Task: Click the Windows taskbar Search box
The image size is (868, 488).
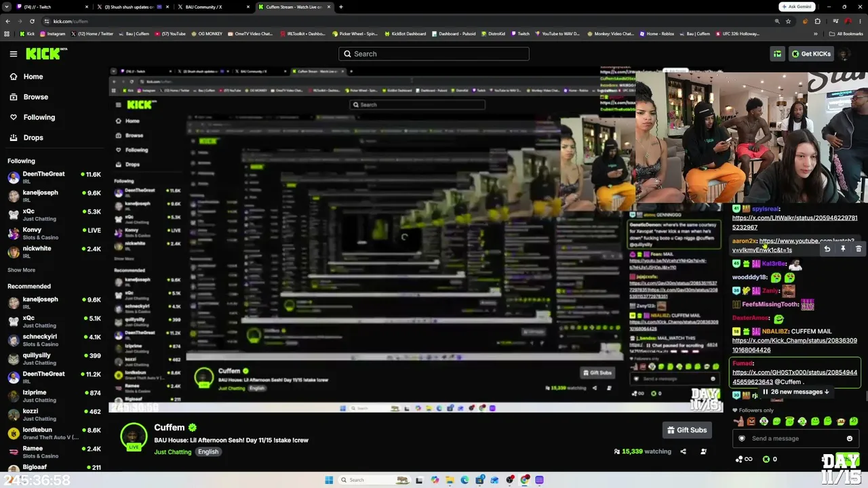Action: pos(374,480)
